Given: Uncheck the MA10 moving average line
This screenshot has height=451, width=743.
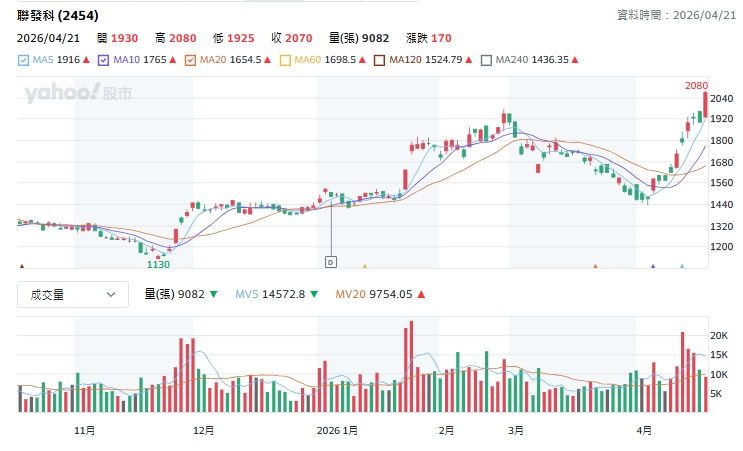Looking at the screenshot, I should (104, 60).
